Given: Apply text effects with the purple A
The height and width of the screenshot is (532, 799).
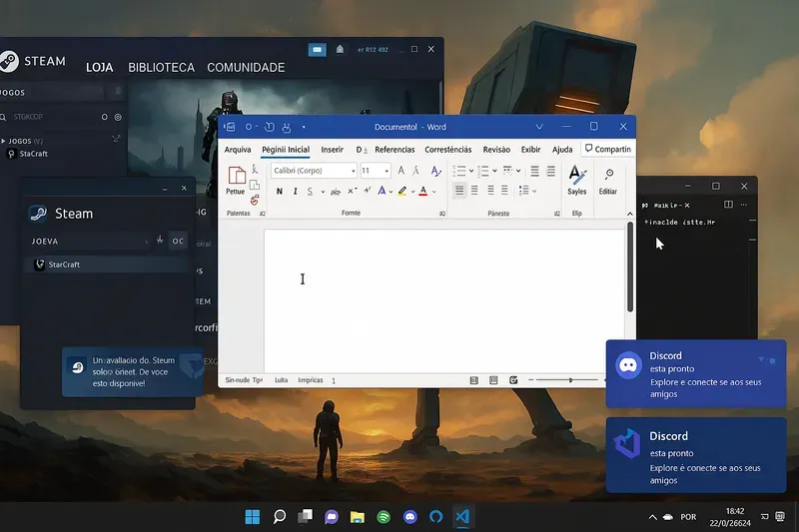Looking at the screenshot, I should tap(382, 191).
